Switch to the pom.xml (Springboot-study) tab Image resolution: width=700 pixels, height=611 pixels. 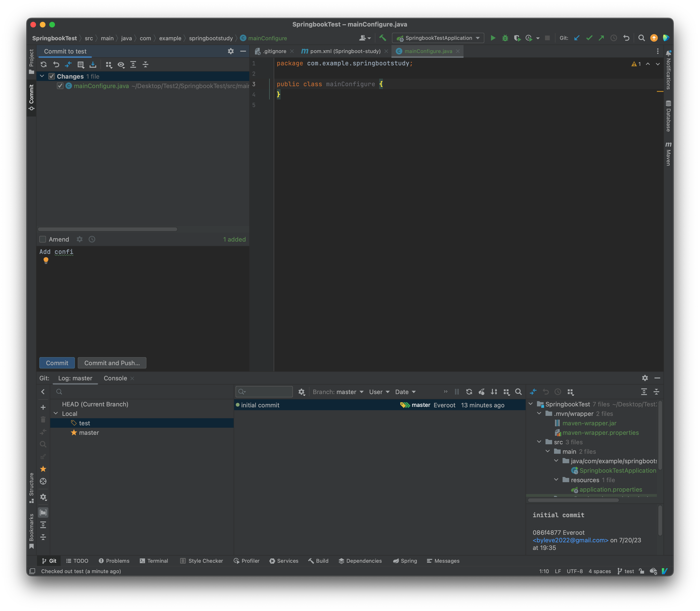[x=345, y=51]
